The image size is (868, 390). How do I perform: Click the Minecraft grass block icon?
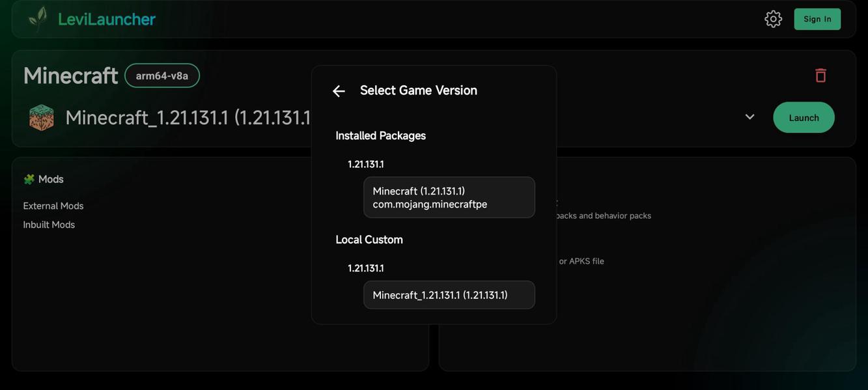(42, 118)
